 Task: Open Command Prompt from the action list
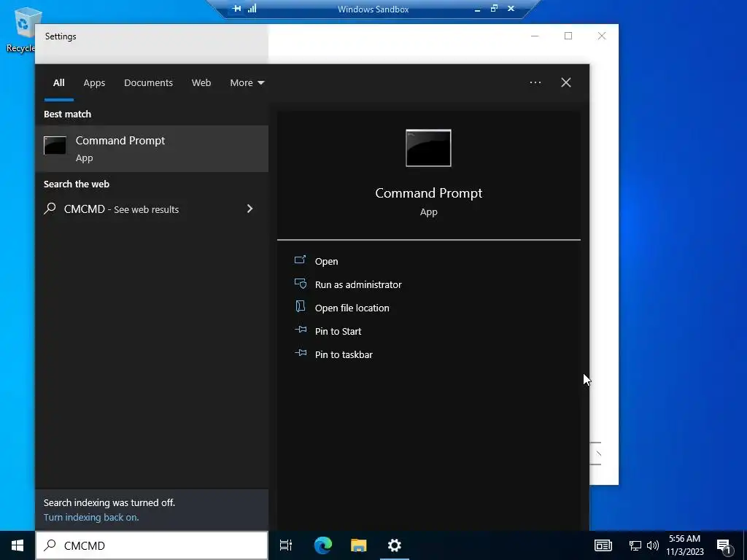click(326, 261)
